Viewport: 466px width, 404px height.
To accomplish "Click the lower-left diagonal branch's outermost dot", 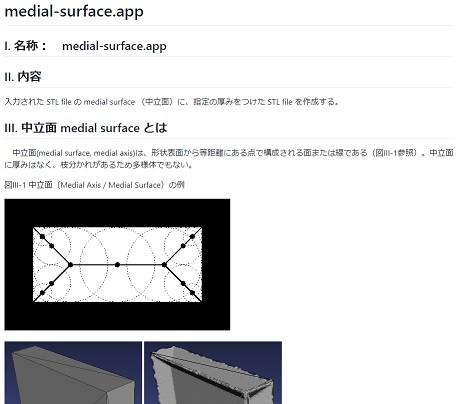I will point(42,293).
